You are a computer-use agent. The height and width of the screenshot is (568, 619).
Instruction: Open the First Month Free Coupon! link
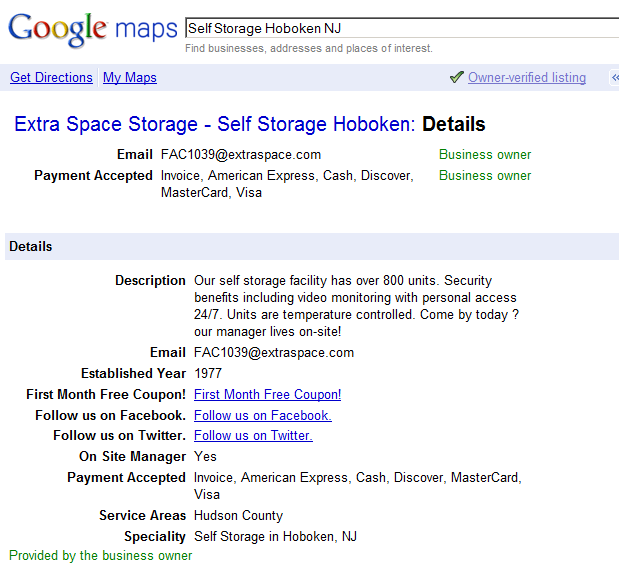pos(267,395)
